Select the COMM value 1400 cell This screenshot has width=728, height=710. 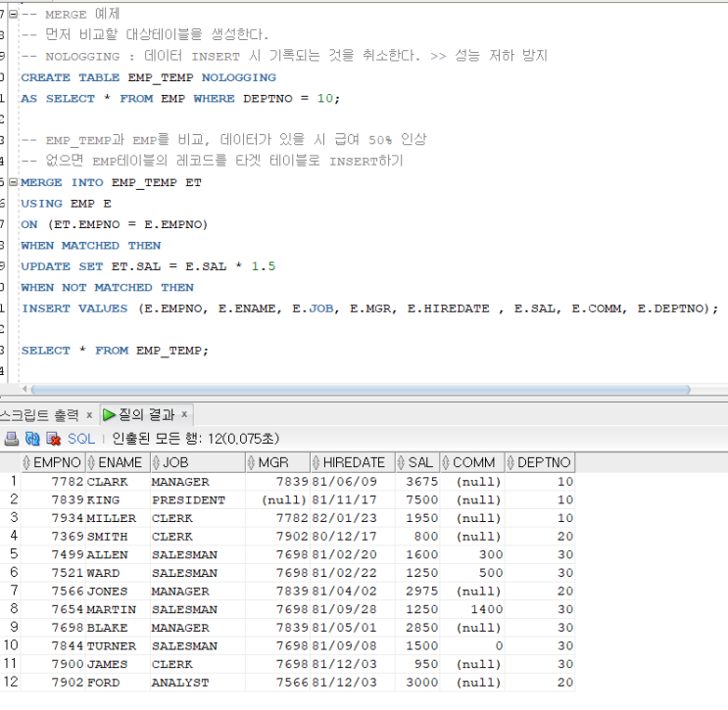472,609
